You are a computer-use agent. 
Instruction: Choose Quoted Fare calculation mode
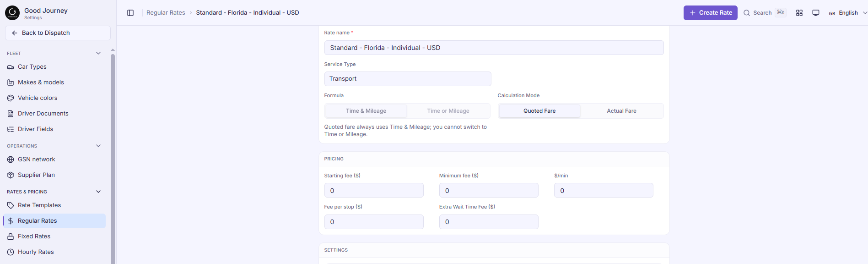point(539,111)
